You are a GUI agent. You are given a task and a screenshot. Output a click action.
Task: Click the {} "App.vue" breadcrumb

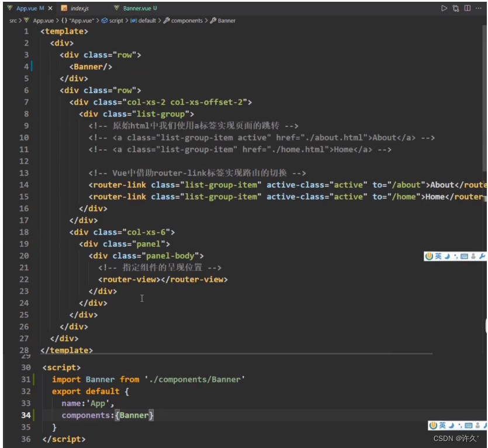(x=78, y=20)
